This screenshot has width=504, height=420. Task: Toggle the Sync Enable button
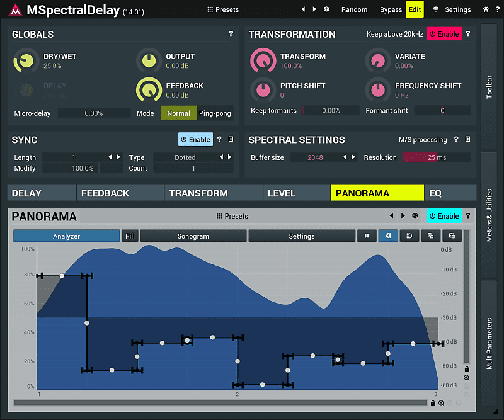click(x=194, y=139)
